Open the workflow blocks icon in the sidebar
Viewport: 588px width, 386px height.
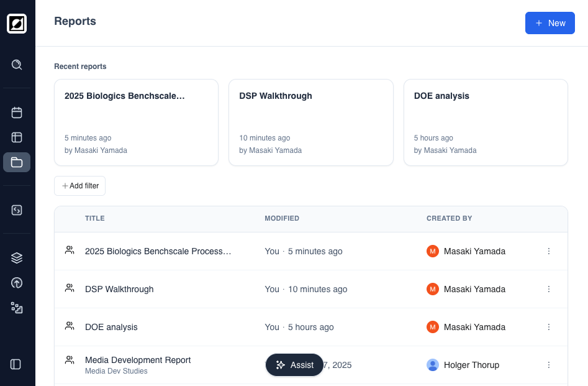pyautogui.click(x=17, y=308)
